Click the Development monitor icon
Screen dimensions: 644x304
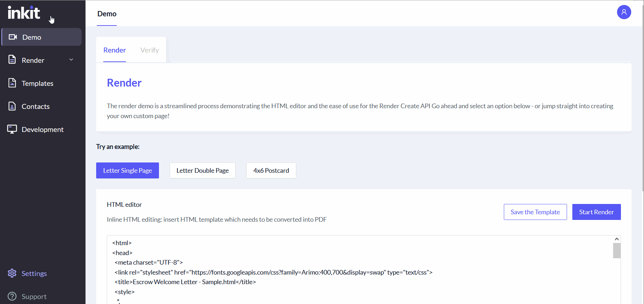12,129
